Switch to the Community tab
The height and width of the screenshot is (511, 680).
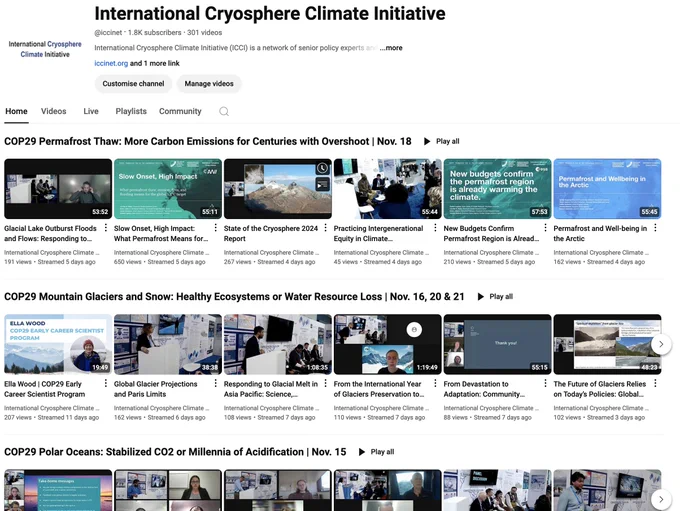180,111
